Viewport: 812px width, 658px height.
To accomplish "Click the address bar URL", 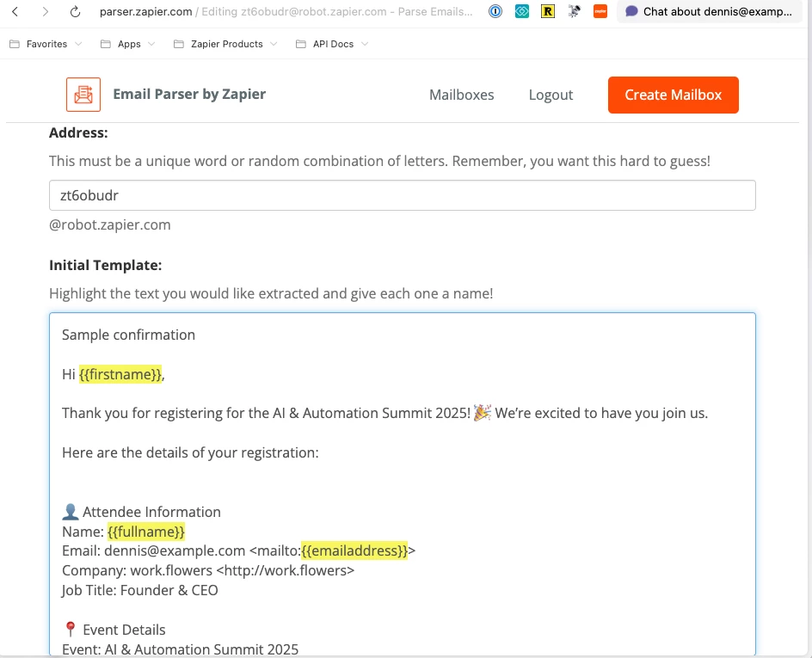I will [x=286, y=11].
